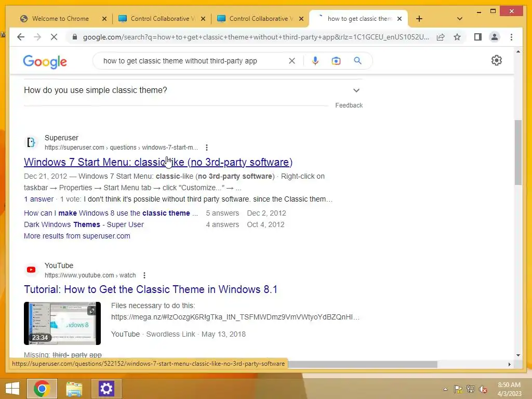
Task: Start voice search with the microphone
Action: click(x=315, y=61)
